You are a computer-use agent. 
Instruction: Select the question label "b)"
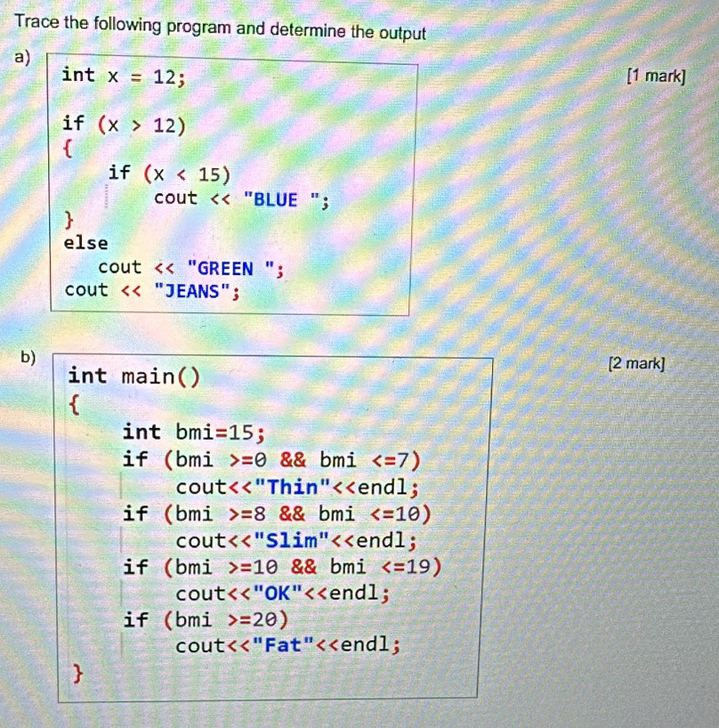coord(29,359)
